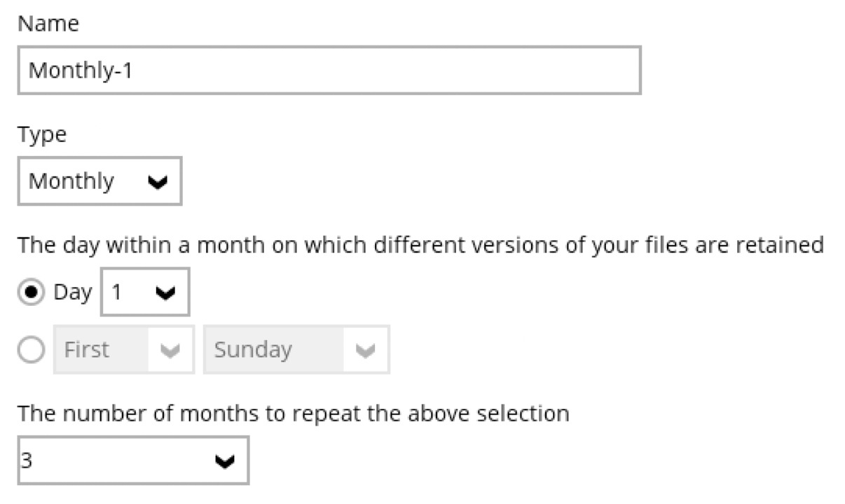Click the grey chevron in the First dropdown
Screen dimensions: 845x504
(170, 350)
